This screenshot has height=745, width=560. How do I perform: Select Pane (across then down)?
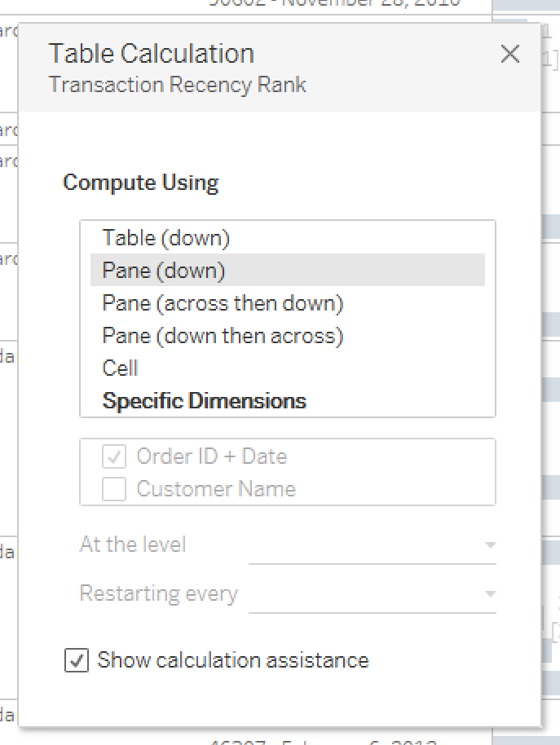point(288,302)
